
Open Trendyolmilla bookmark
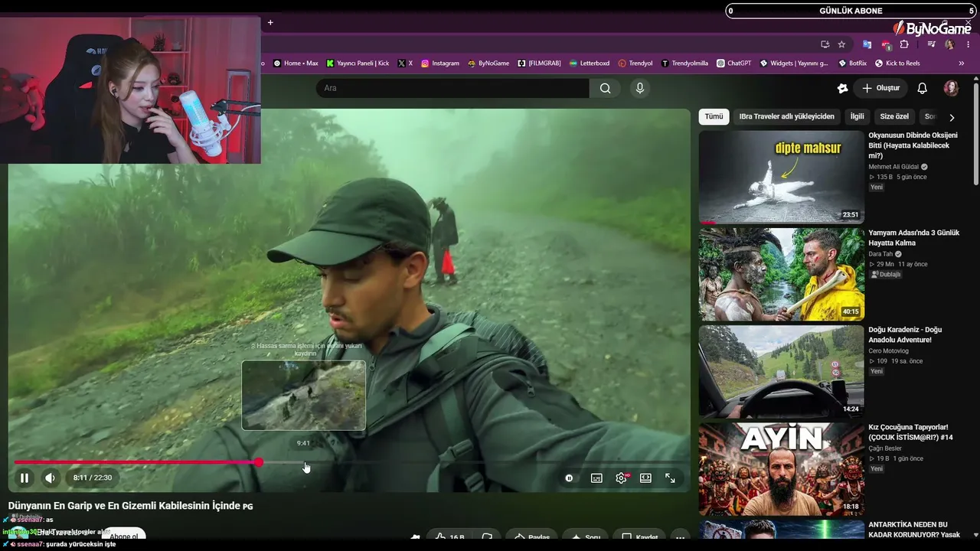[x=684, y=64]
